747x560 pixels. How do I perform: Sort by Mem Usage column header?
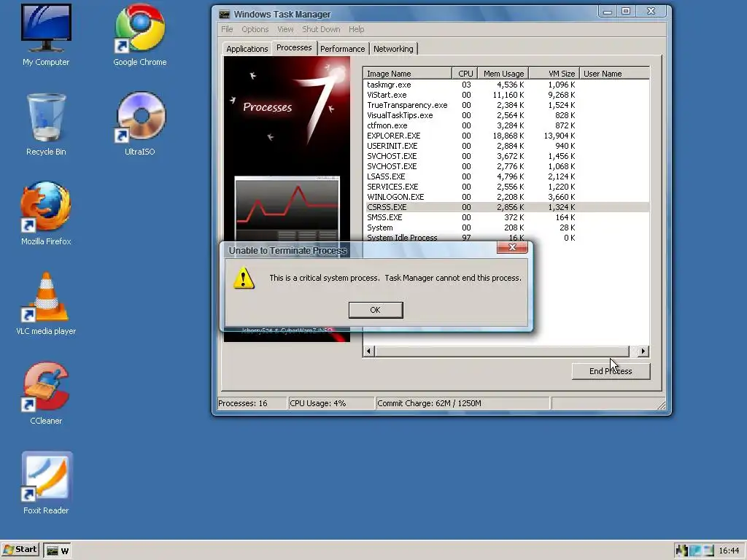pyautogui.click(x=503, y=74)
